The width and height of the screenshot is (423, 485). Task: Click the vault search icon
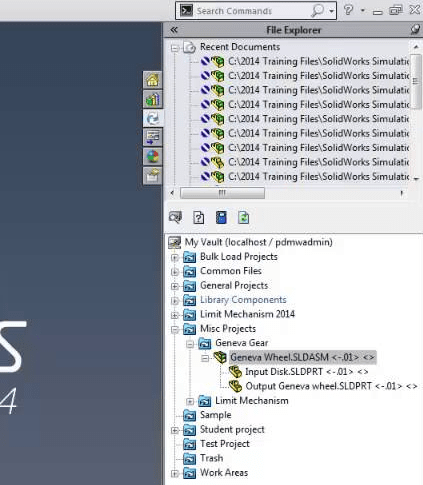coord(175,218)
